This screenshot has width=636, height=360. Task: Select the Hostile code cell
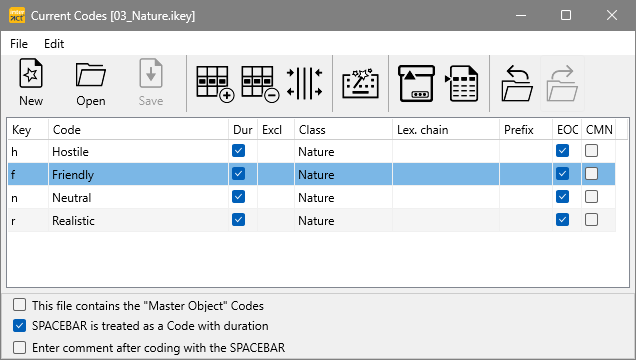[138, 152]
